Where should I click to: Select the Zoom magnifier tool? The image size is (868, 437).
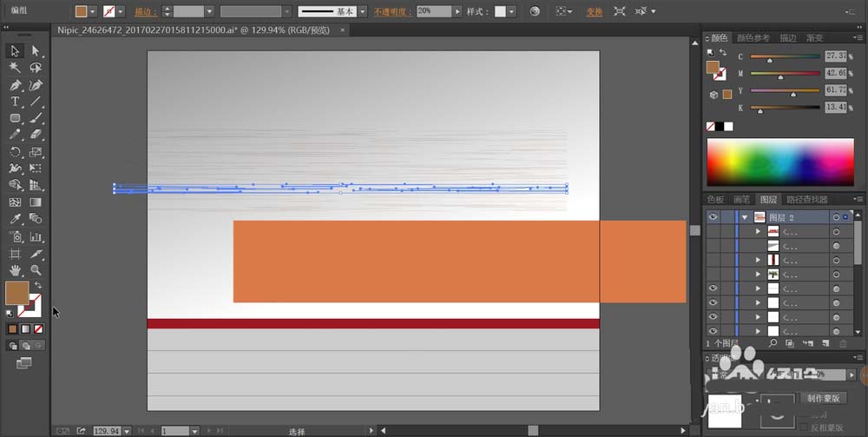click(x=36, y=271)
